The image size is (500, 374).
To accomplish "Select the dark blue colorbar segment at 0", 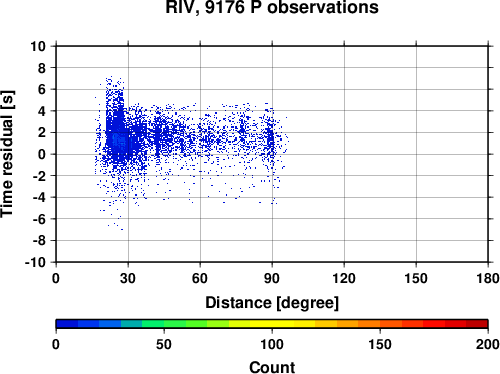I will 67,324.
